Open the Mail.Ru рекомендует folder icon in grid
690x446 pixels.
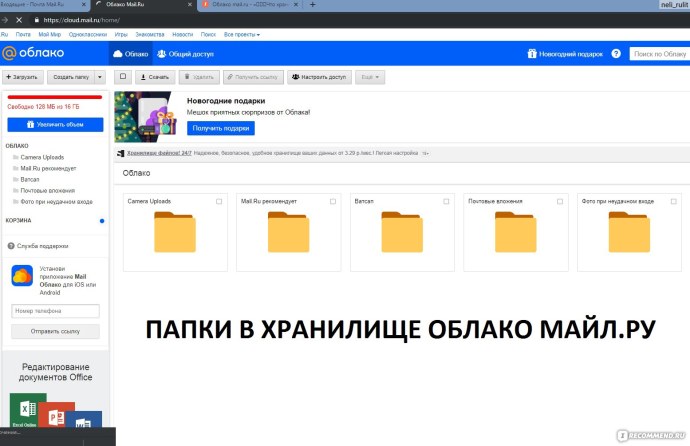coord(288,232)
